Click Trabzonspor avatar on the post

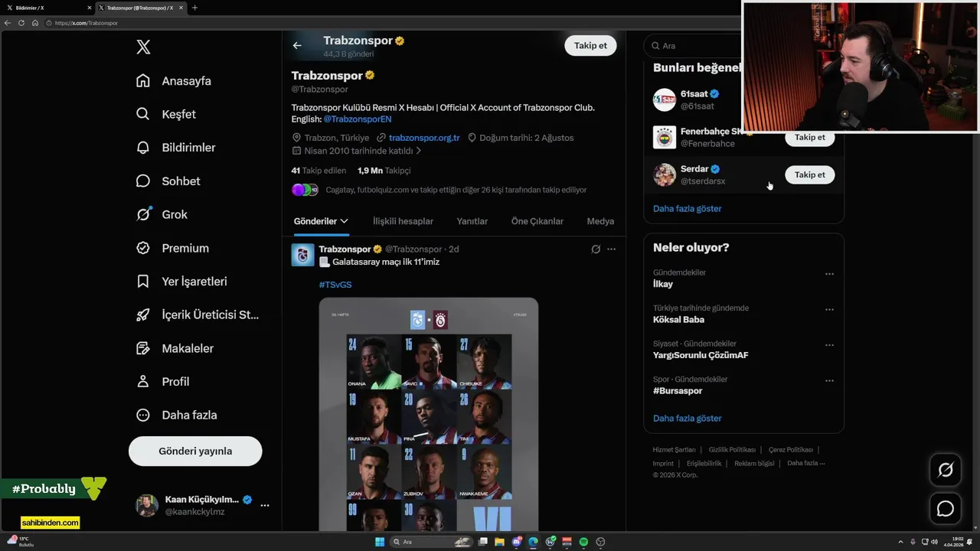click(x=302, y=255)
